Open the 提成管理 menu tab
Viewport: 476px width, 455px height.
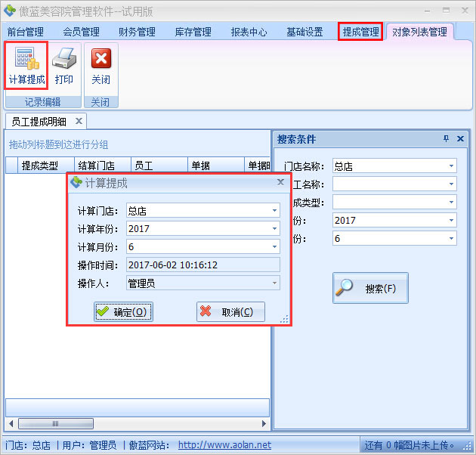pos(360,32)
